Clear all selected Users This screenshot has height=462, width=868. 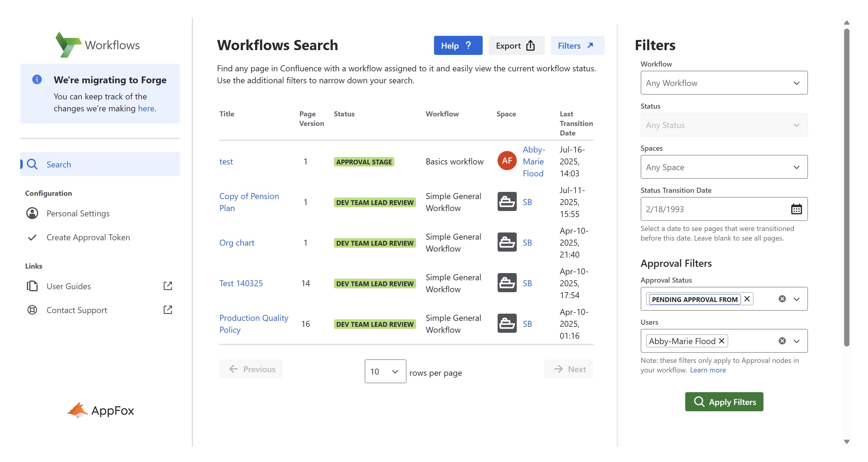tap(782, 341)
